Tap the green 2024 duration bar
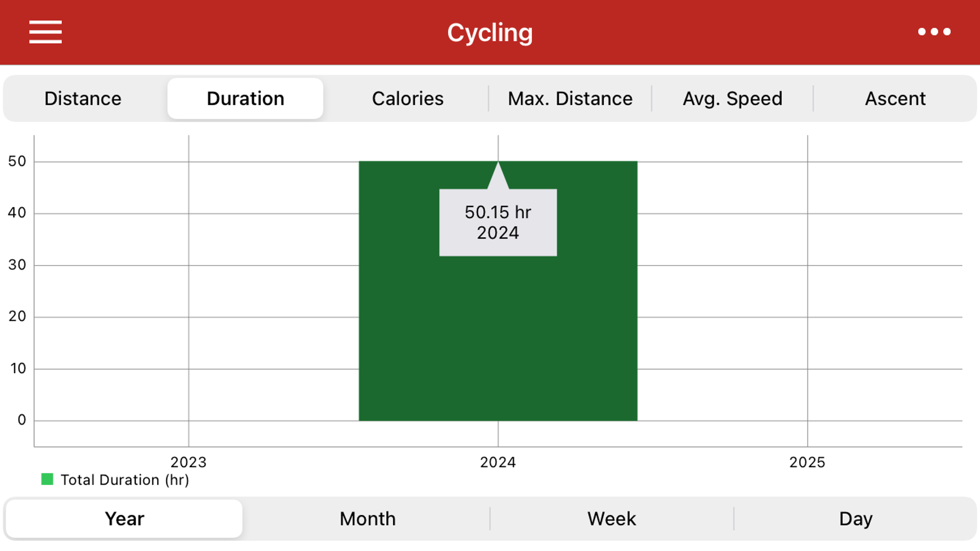The width and height of the screenshot is (980, 551). 498,337
